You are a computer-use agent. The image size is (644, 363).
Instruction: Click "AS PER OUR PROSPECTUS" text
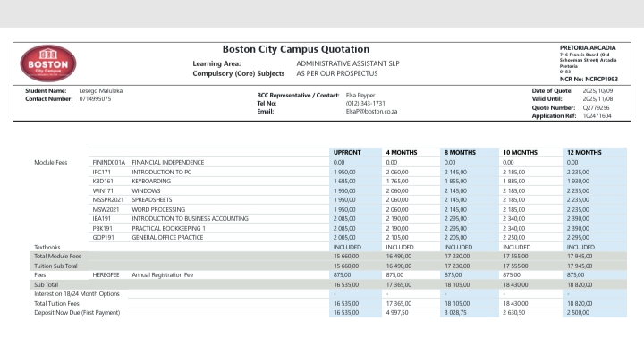[337, 73]
